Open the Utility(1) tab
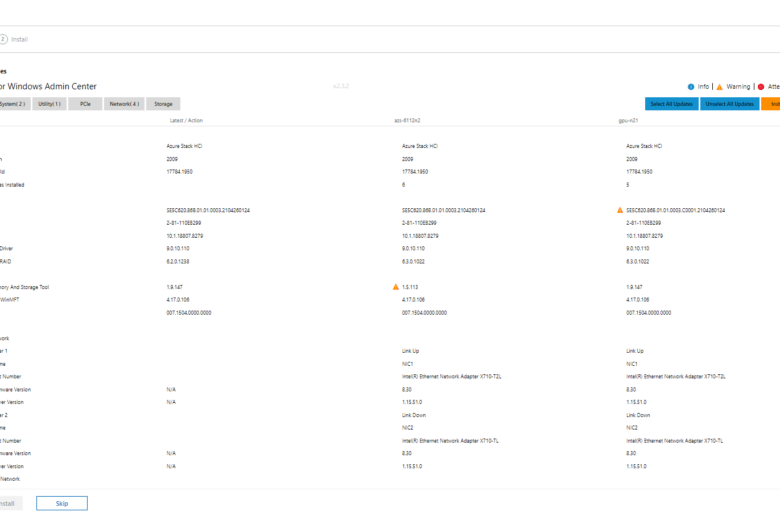The width and height of the screenshot is (780, 516). coord(49,104)
